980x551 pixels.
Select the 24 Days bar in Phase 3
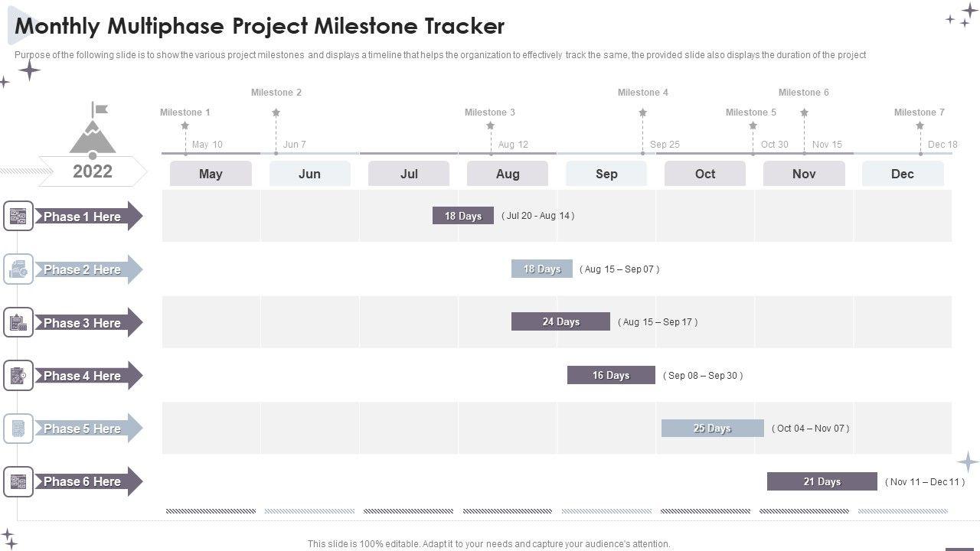560,321
